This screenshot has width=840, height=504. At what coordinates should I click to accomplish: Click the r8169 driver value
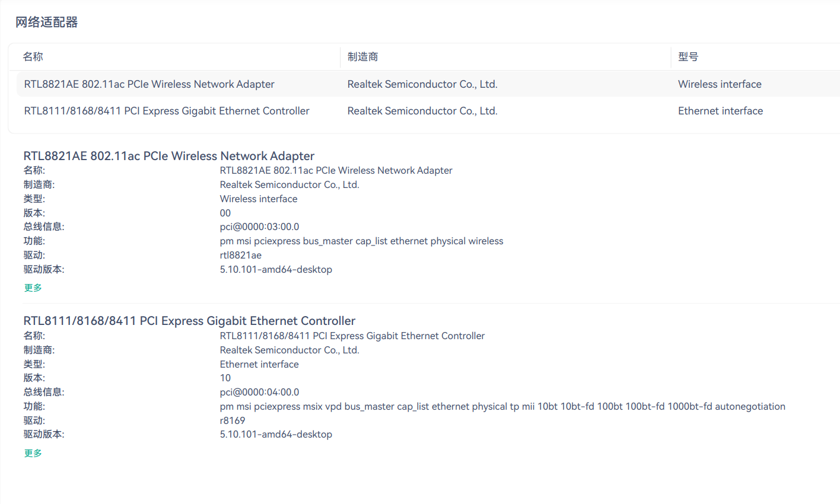233,420
